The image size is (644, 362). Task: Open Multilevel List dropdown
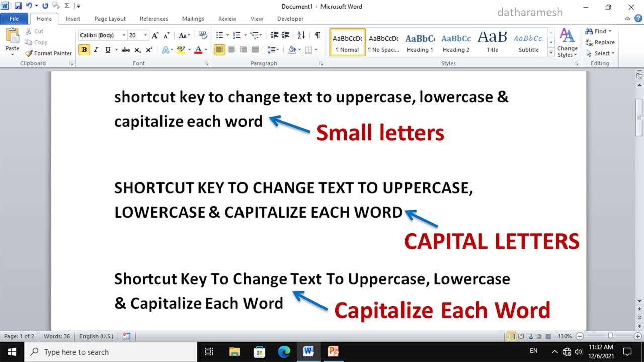256,35
